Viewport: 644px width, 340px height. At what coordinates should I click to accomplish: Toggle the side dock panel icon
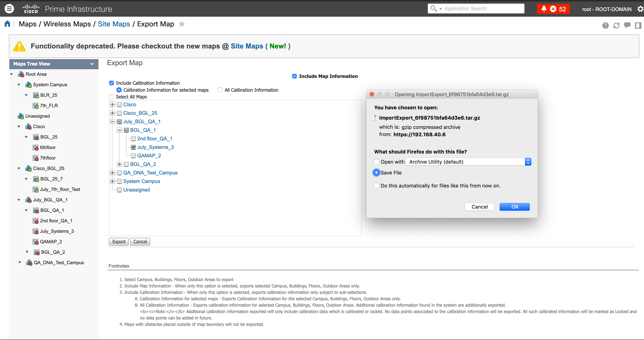(638, 25)
